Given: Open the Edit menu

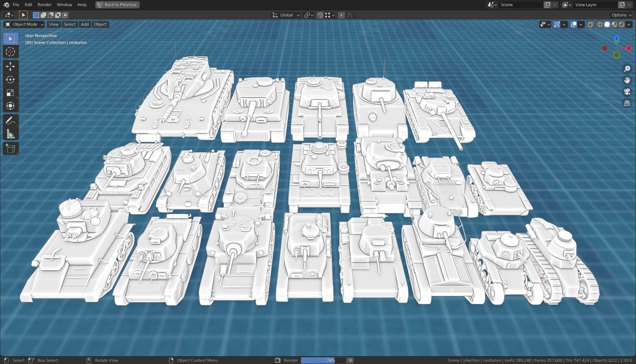Looking at the screenshot, I should [28, 4].
